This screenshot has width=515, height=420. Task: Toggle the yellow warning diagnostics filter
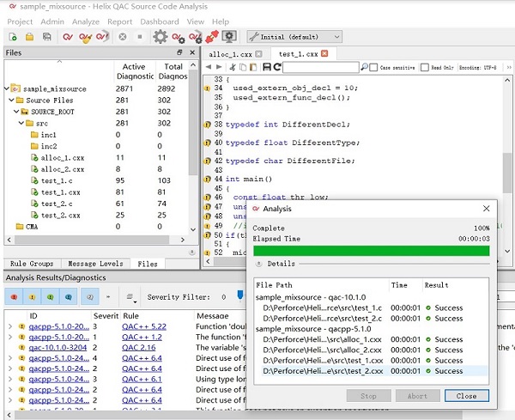point(32,297)
